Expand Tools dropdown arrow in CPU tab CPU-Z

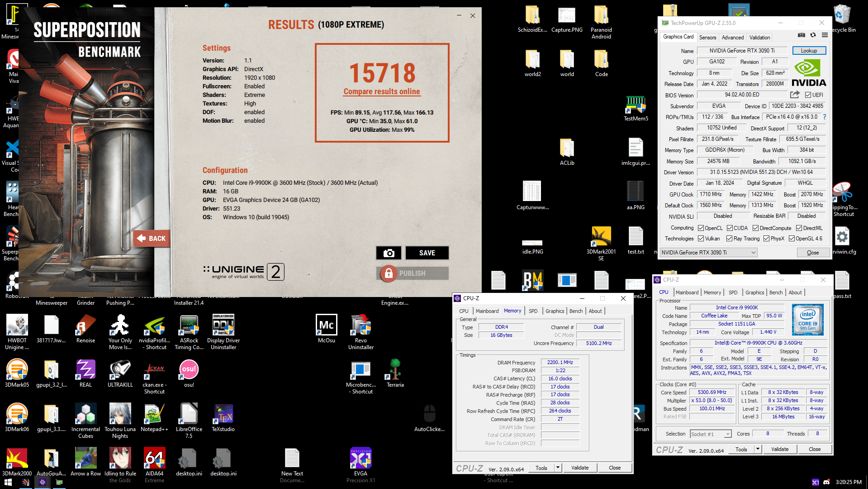(x=758, y=449)
